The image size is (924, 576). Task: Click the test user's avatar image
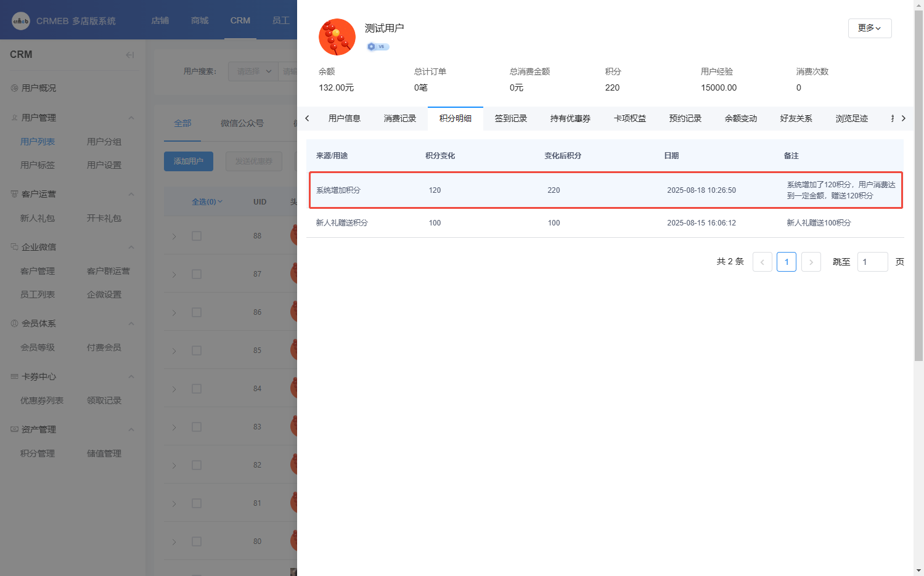[x=337, y=37]
